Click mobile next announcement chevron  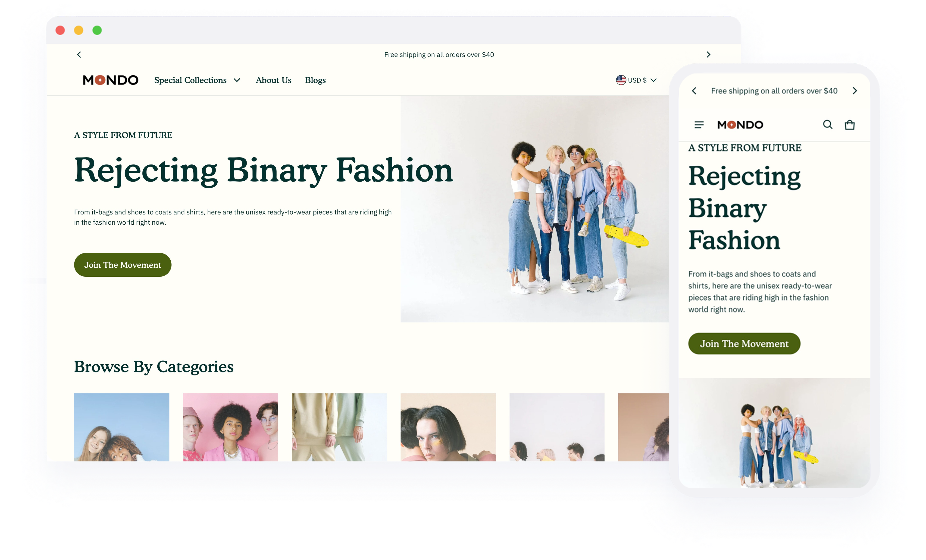(855, 91)
